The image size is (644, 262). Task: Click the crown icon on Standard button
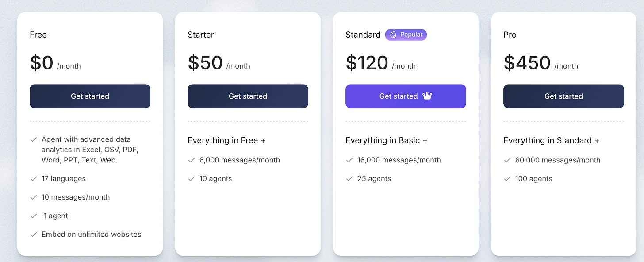pyautogui.click(x=427, y=96)
